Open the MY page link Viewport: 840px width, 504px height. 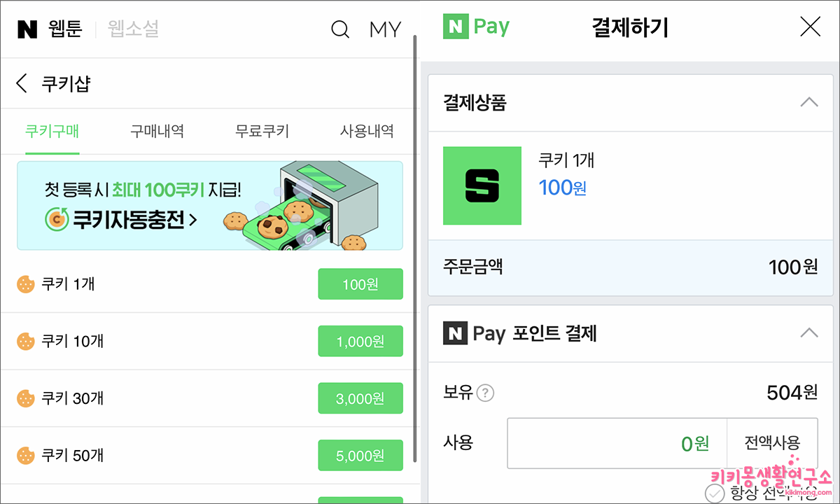[x=385, y=29]
